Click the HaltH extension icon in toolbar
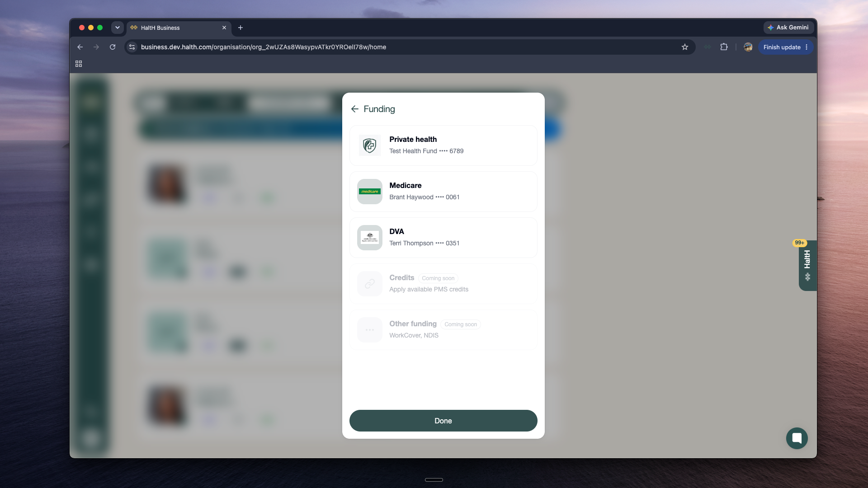This screenshot has width=868, height=488. (x=708, y=47)
